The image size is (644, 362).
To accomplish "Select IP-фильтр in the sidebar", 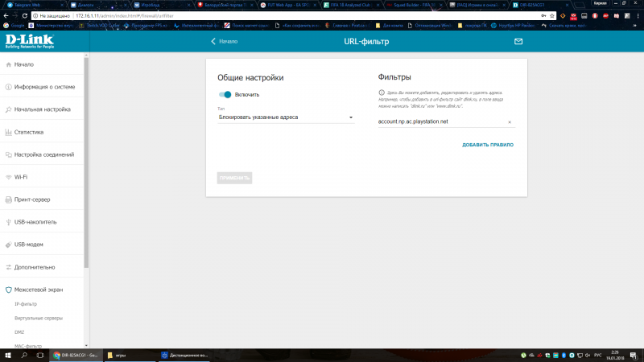I will coord(26,304).
